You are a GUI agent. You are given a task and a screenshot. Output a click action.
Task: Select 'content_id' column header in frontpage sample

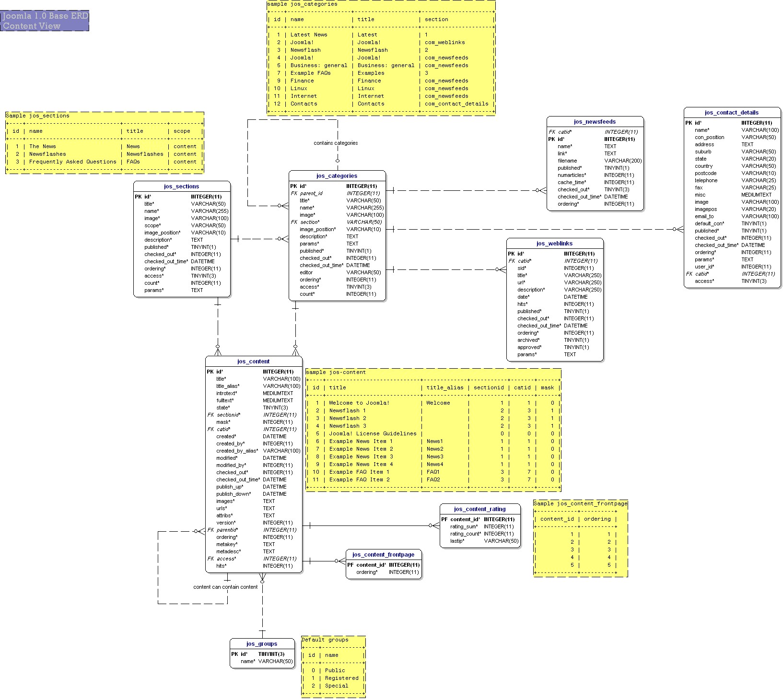pos(557,519)
